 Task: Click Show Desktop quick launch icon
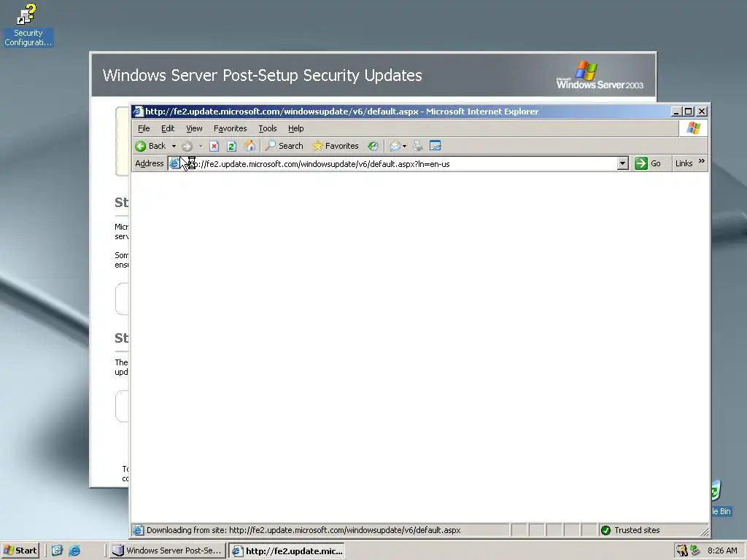57,551
